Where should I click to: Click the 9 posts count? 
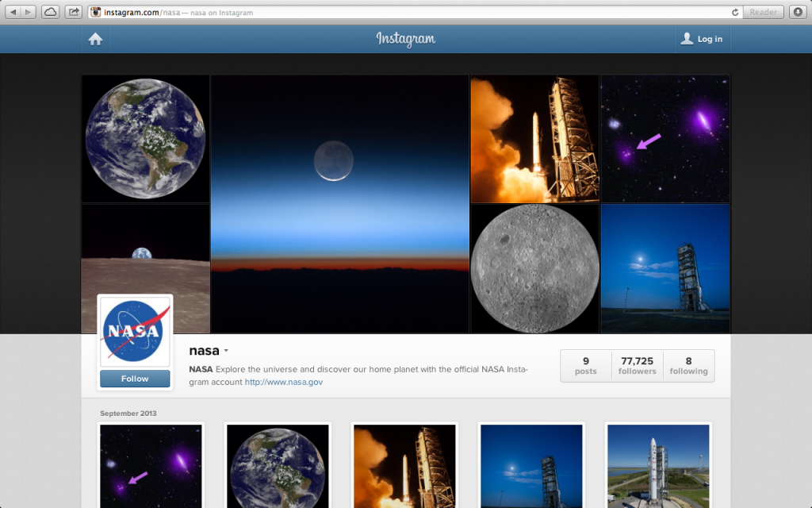(x=585, y=365)
